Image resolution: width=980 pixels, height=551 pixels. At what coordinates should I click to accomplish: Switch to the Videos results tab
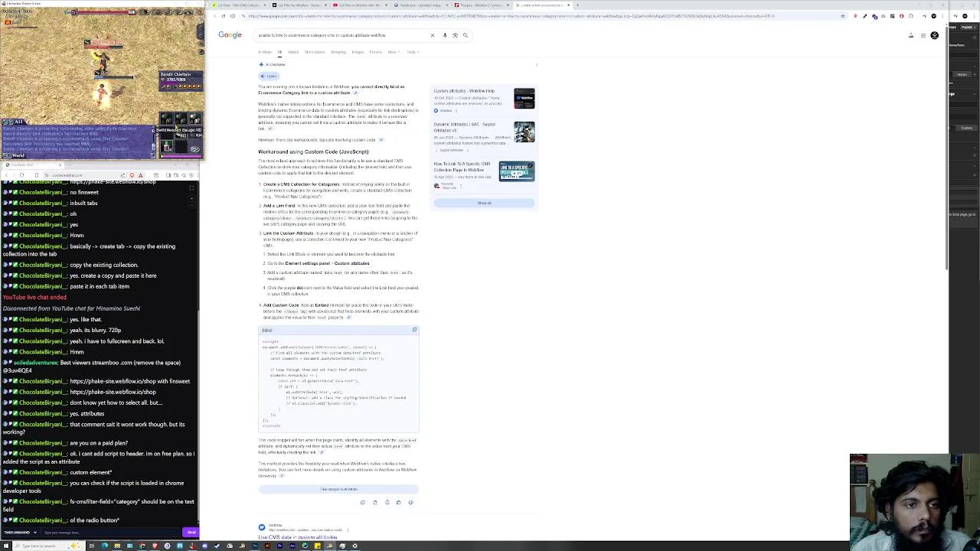[293, 52]
